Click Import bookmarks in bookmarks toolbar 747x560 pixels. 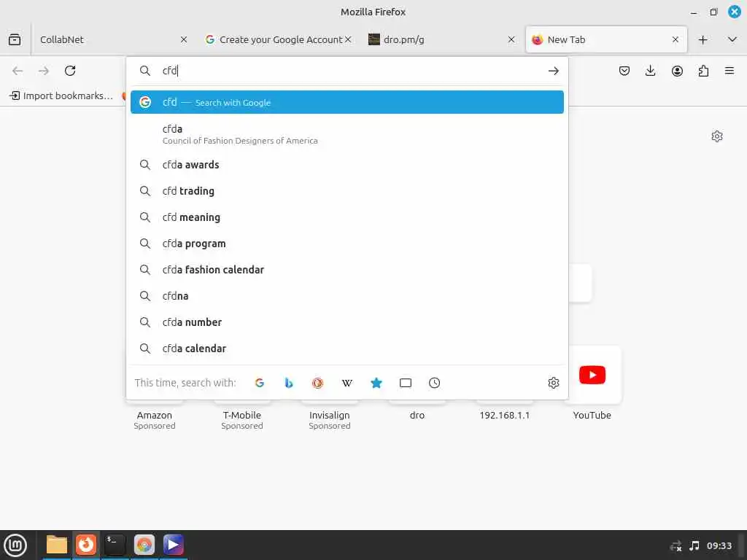click(x=62, y=96)
